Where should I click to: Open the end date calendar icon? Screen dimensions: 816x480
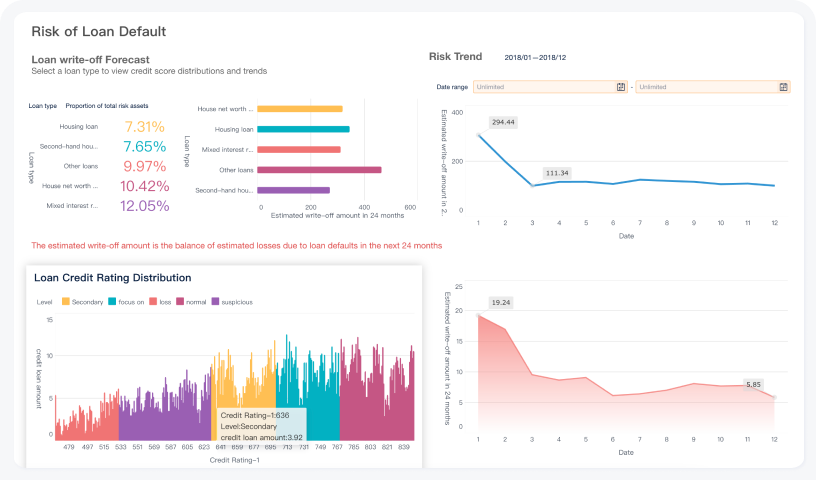(x=784, y=87)
